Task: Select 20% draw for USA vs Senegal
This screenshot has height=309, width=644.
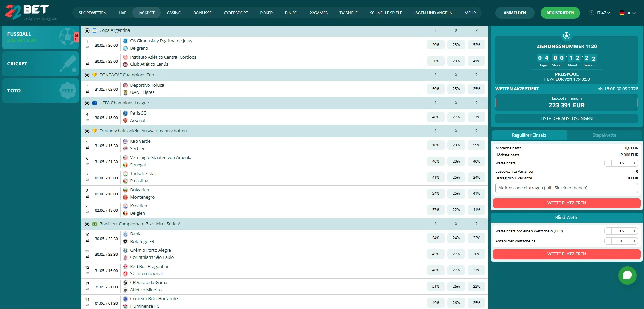Action: [x=456, y=161]
